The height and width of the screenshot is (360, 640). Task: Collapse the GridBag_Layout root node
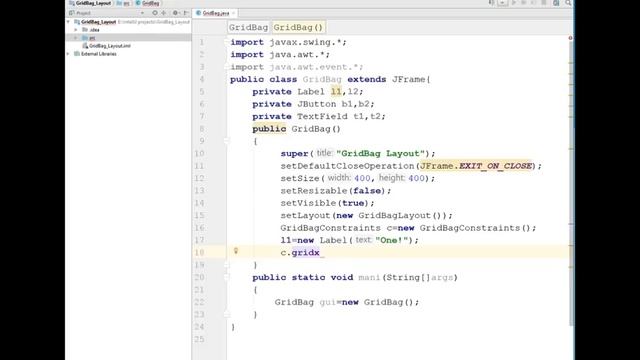tap(69, 22)
